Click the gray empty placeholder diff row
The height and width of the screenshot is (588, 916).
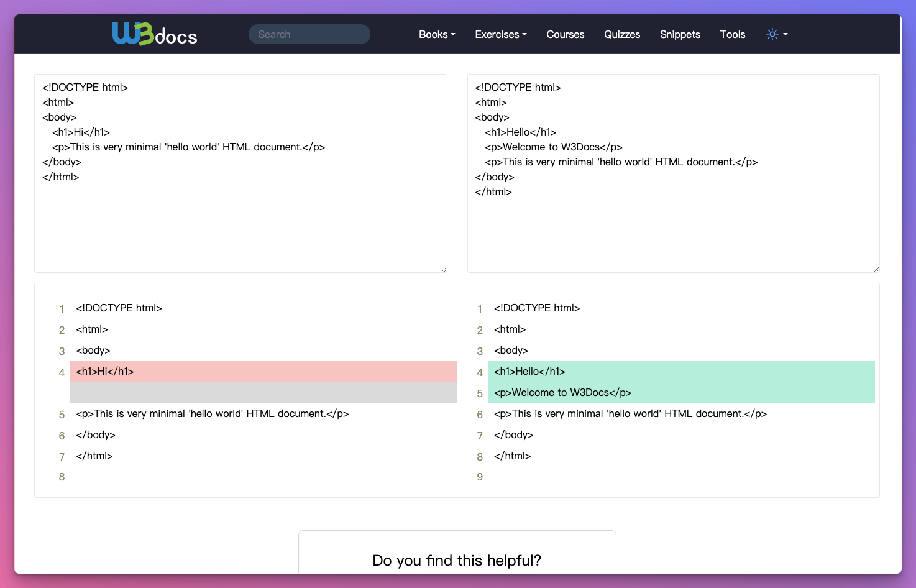pyautogui.click(x=263, y=393)
